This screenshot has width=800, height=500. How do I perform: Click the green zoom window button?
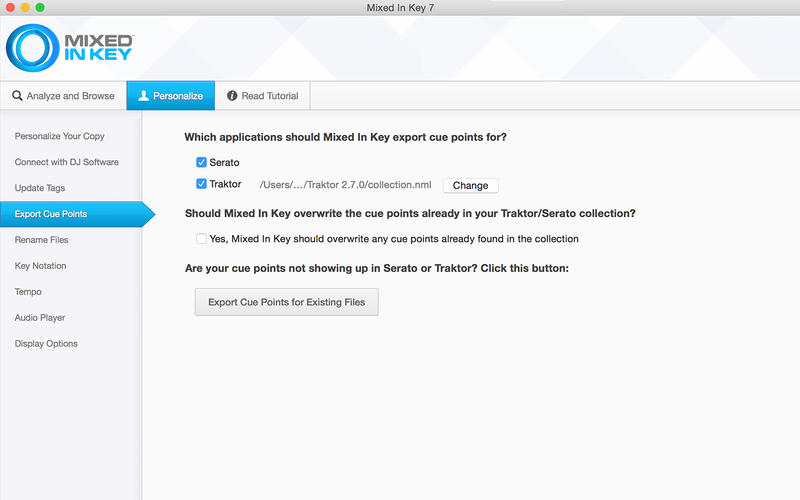[40, 8]
